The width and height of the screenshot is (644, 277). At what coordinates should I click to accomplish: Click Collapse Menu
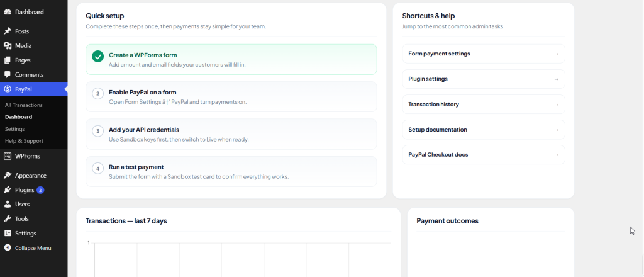34,248
